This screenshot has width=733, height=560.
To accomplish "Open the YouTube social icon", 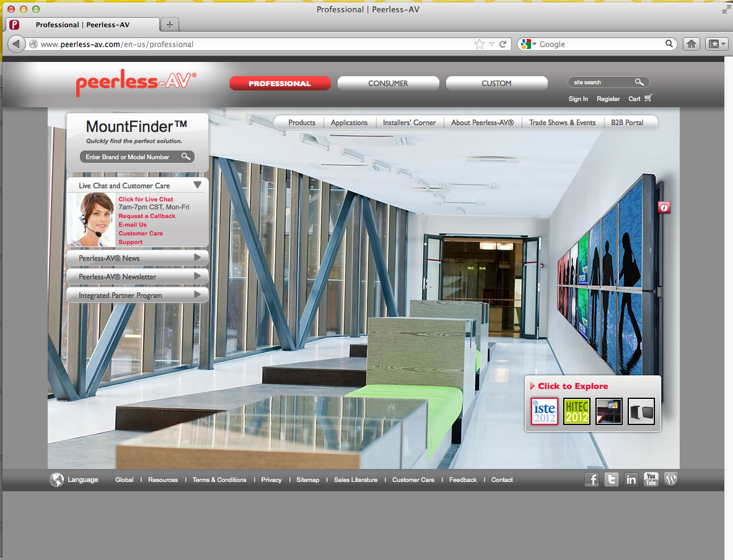I will [651, 479].
